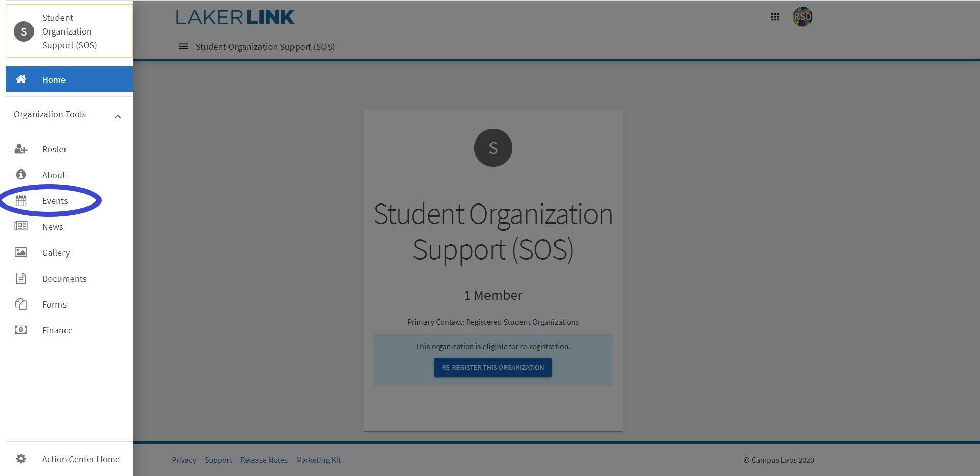Click the Roster add-person icon
Viewport: 980px width, 476px height.
click(21, 149)
